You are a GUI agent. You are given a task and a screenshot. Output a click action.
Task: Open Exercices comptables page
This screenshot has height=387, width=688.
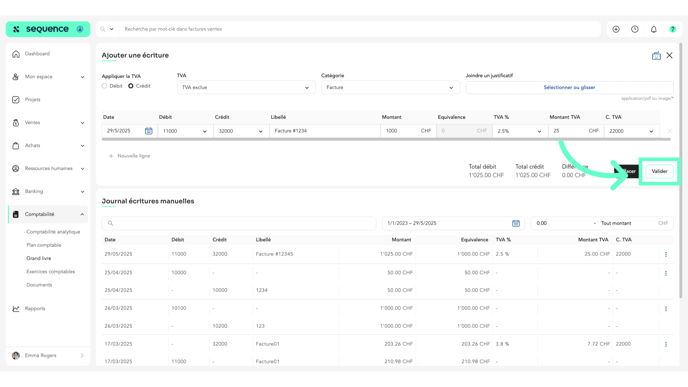(50, 272)
